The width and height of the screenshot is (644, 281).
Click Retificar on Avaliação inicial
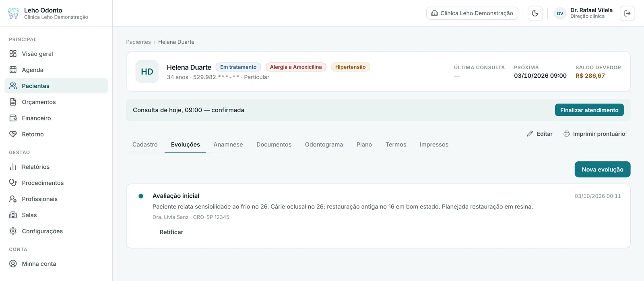171,232
